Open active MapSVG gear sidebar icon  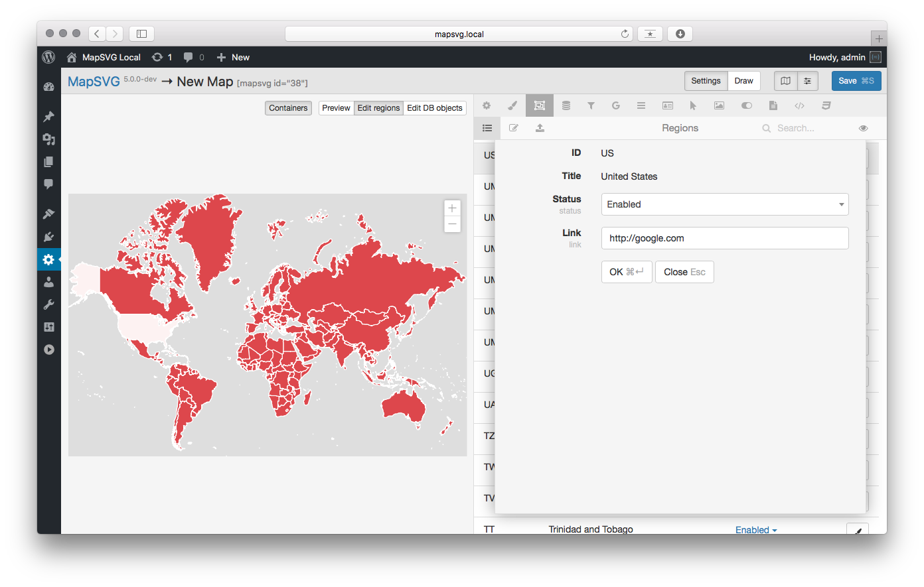click(48, 259)
